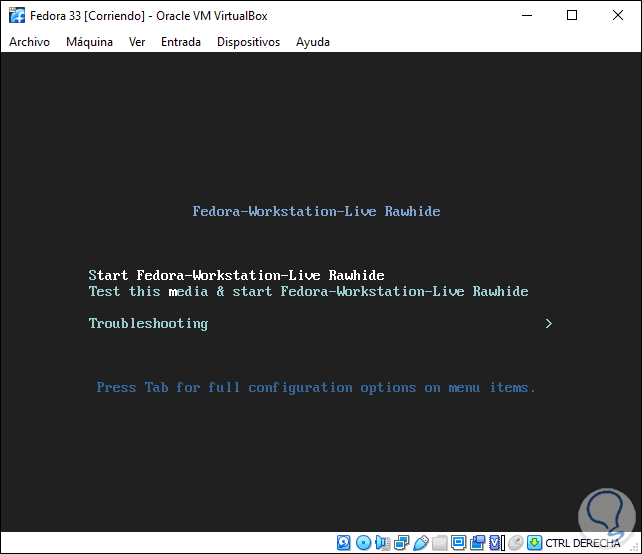Click the recording status icon

coord(478,543)
